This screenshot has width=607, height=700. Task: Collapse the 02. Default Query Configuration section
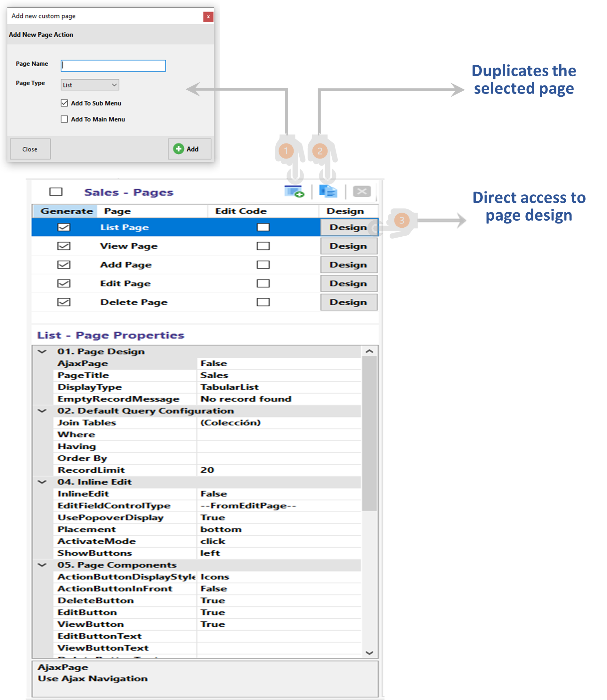42,410
